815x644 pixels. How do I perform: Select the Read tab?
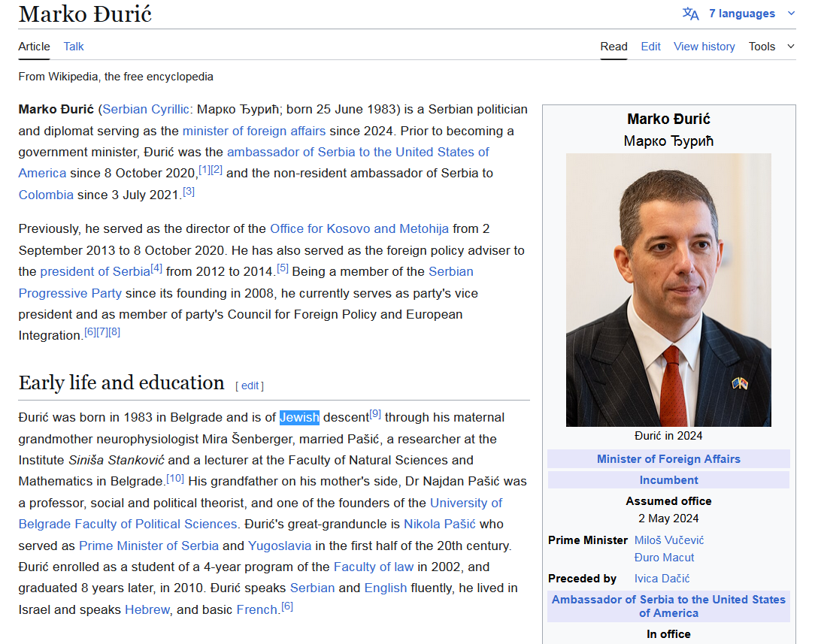(x=614, y=47)
